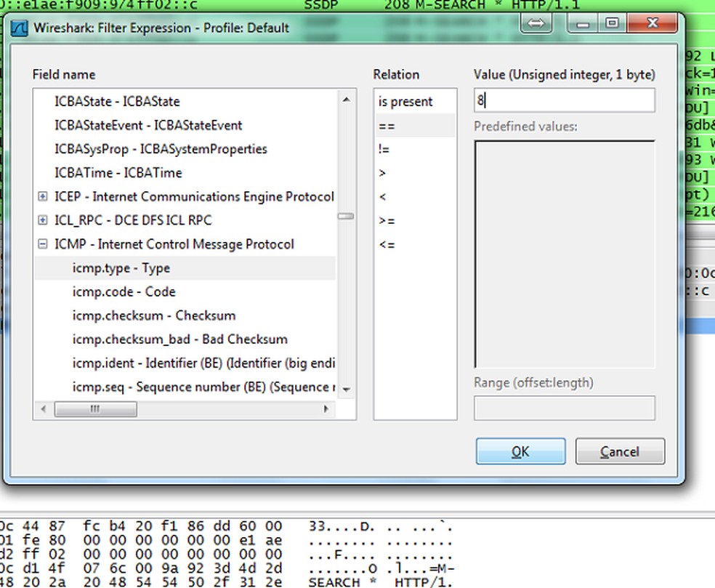
Task: Click horizontal scrollbar right arrow in field list
Action: 326,408
